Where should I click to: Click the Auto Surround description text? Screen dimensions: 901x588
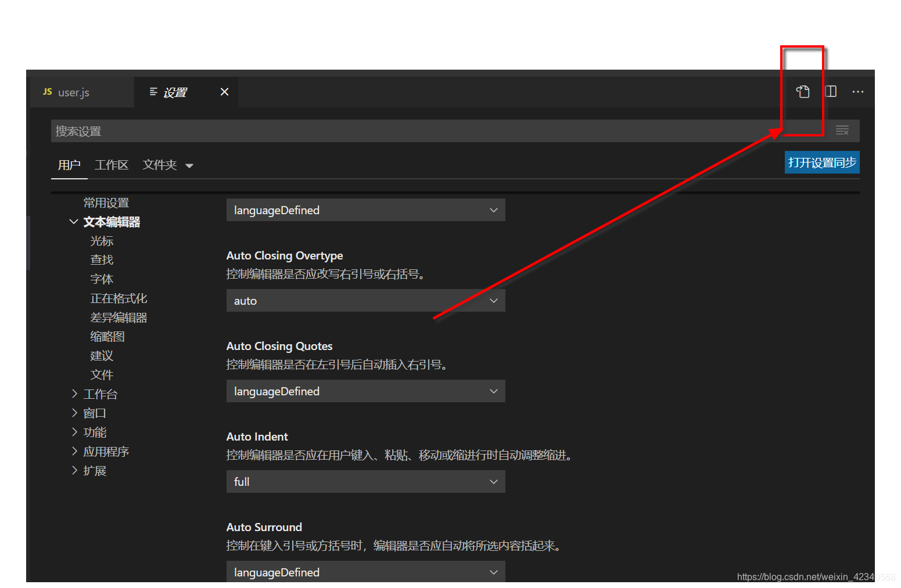(x=393, y=546)
